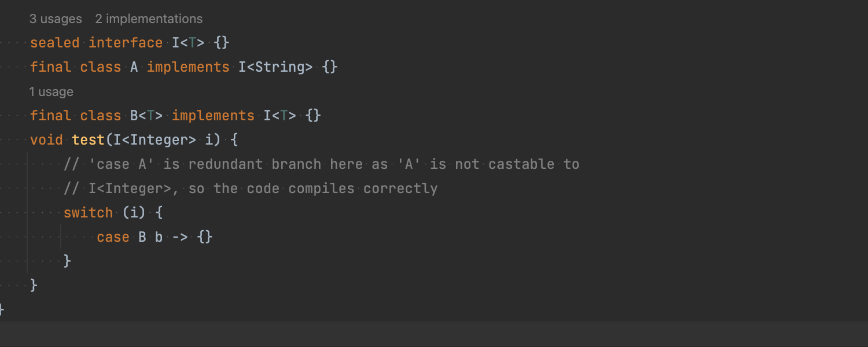The width and height of the screenshot is (868, 347).
Task: Click the "3 usages" code hint
Action: coord(56,19)
